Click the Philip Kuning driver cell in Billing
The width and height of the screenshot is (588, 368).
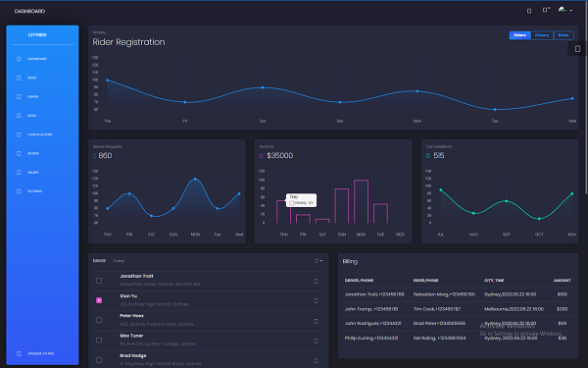[x=371, y=338]
